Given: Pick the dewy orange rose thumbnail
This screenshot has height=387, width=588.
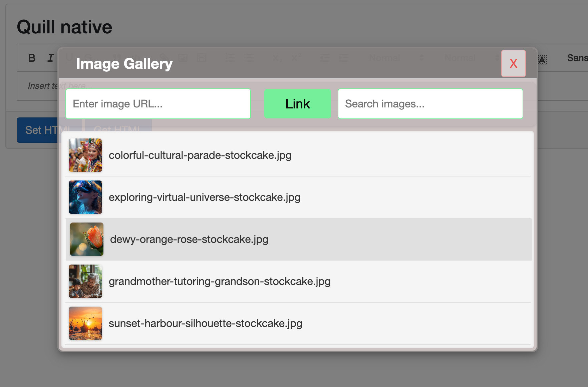Looking at the screenshot, I should (x=87, y=239).
